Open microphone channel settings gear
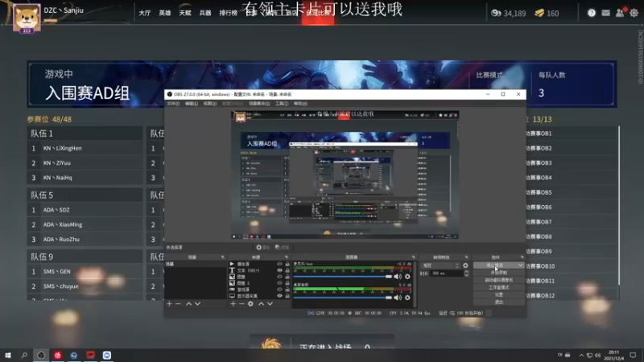Viewport: 644px width, 362px height. [407, 277]
